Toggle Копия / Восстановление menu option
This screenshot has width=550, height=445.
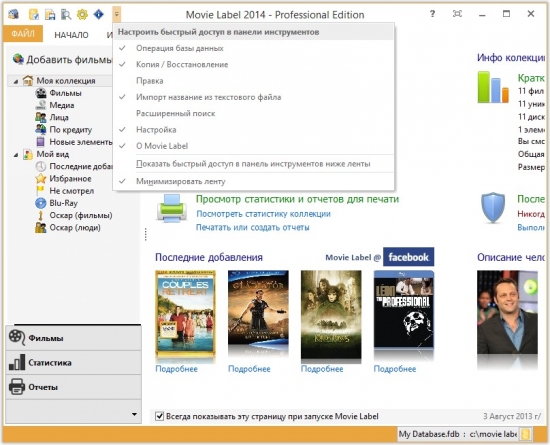click(253, 65)
